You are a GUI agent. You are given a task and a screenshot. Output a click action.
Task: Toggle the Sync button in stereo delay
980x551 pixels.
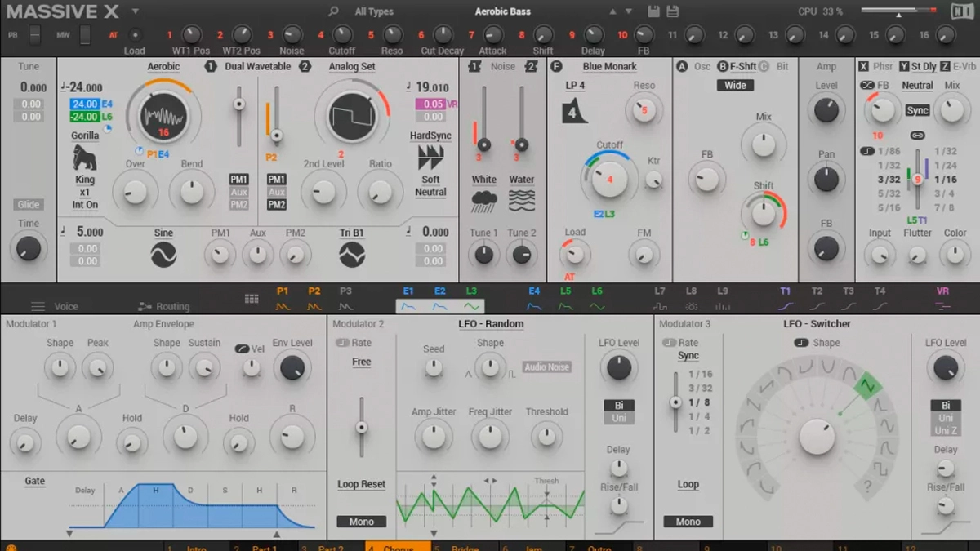[x=917, y=110]
